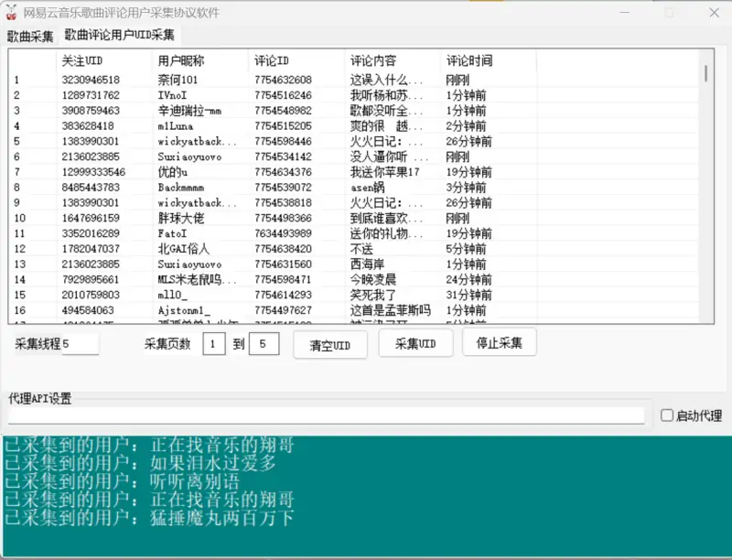Click the 采集UID button

[414, 343]
